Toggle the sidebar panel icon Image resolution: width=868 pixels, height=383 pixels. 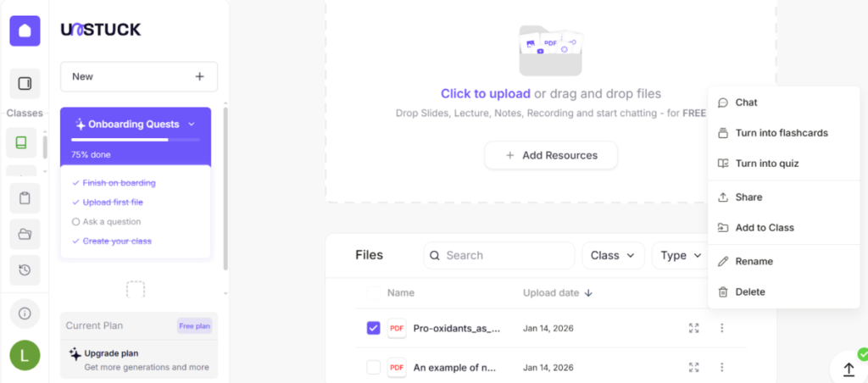tap(25, 83)
